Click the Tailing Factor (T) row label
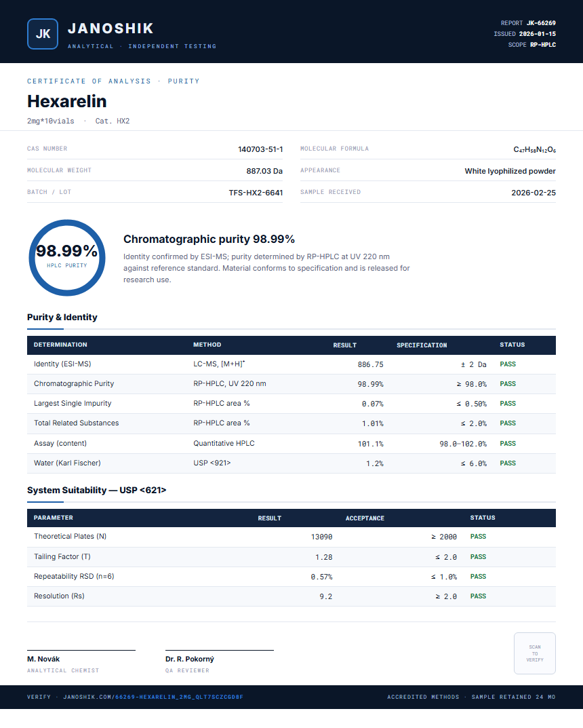The width and height of the screenshot is (583, 728). click(62, 556)
